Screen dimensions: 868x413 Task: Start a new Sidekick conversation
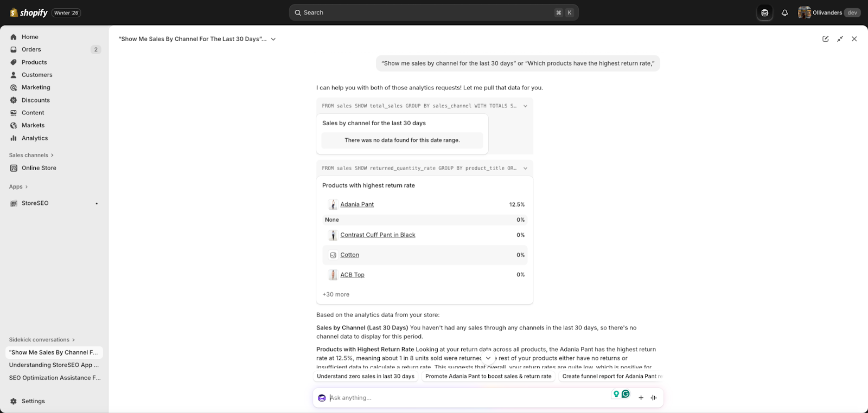pos(825,39)
